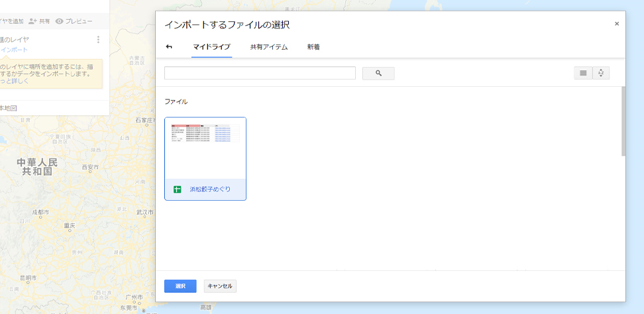The width and height of the screenshot is (644, 314).
Task: Click 昆明市 label on the map
Action: coord(28,278)
